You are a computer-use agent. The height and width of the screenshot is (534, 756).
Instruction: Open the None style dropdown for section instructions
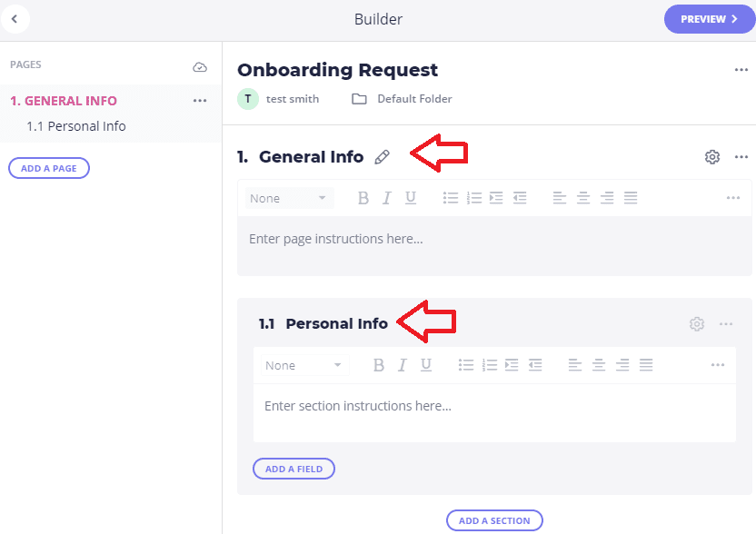(x=304, y=365)
